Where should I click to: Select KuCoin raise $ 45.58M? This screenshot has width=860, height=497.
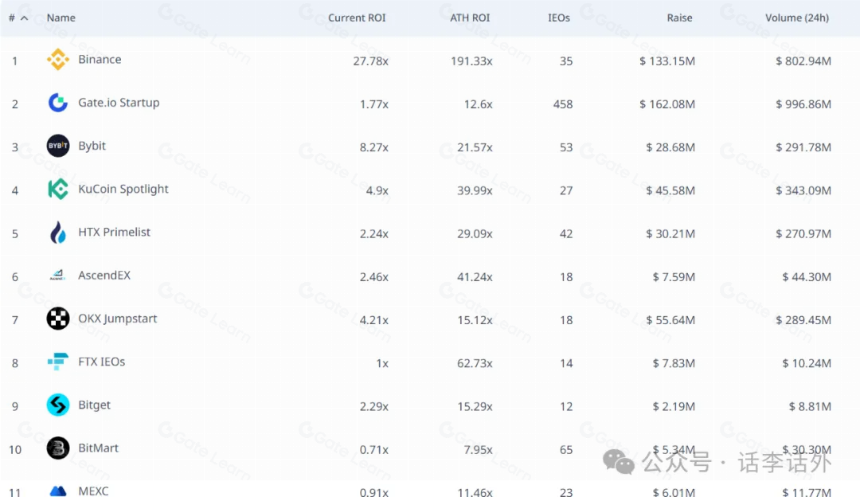click(670, 190)
